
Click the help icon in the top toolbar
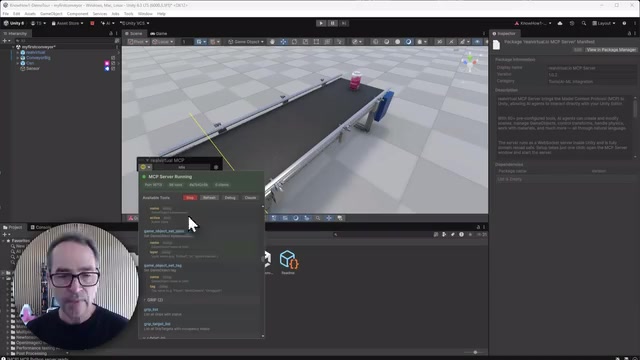pos(624,23)
